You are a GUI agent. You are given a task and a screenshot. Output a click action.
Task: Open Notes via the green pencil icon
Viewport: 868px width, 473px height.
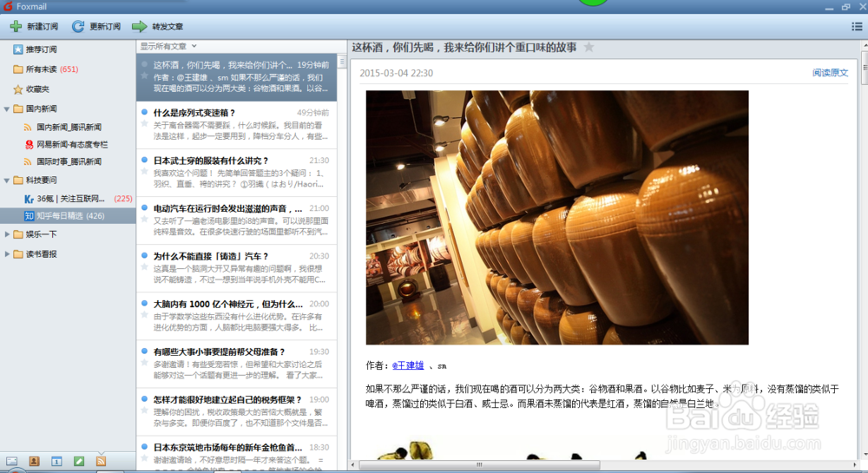click(x=79, y=461)
